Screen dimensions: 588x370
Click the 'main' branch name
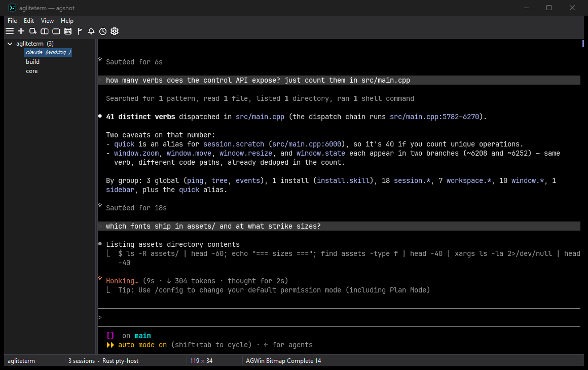pyautogui.click(x=142, y=336)
